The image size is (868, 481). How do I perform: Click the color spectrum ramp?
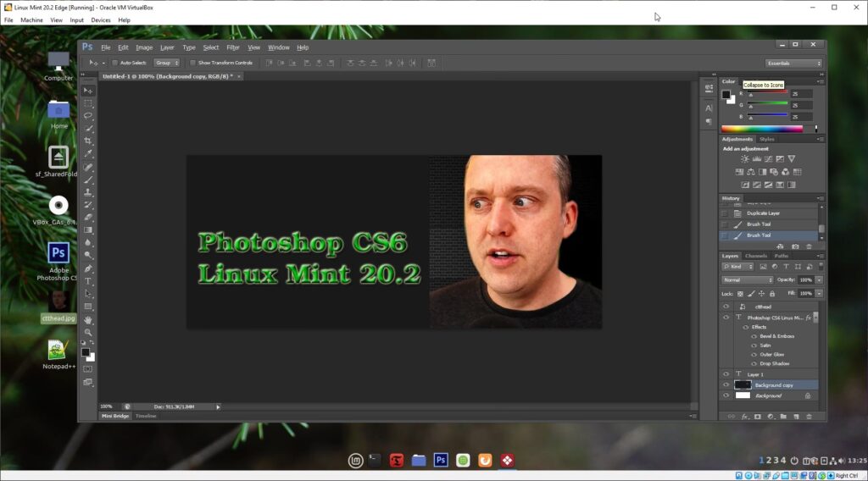coord(761,130)
